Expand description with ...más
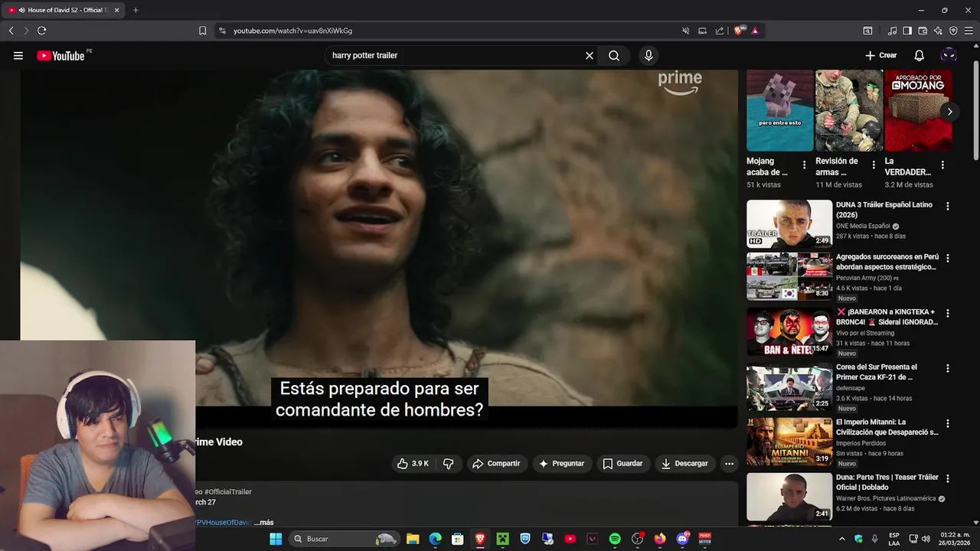The image size is (980, 551). pos(263,522)
